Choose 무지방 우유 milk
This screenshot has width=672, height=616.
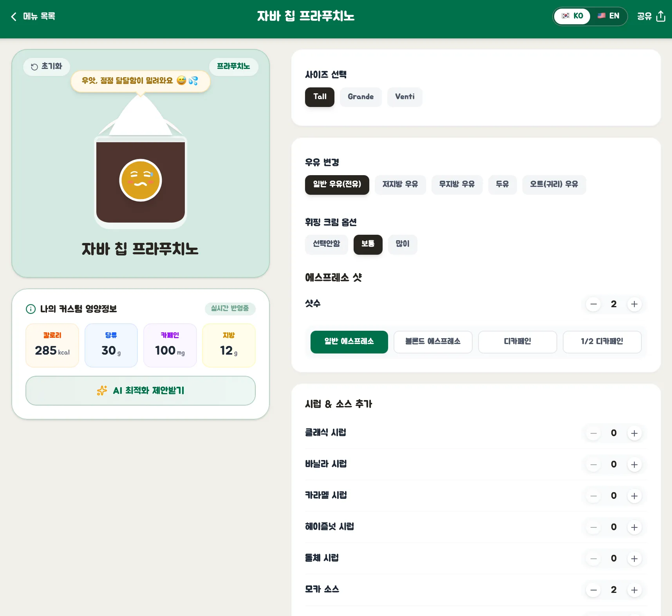457,185
